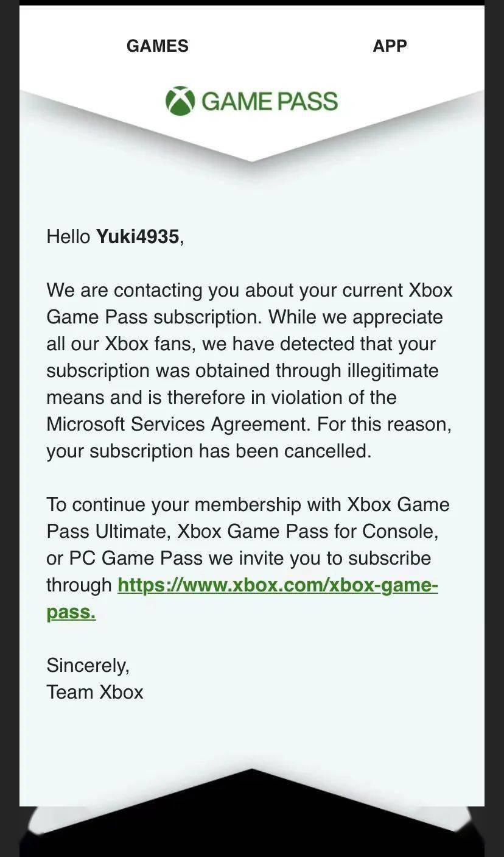Image resolution: width=504 pixels, height=857 pixels.
Task: Click the Xbox sphere logo icon
Action: (x=180, y=101)
